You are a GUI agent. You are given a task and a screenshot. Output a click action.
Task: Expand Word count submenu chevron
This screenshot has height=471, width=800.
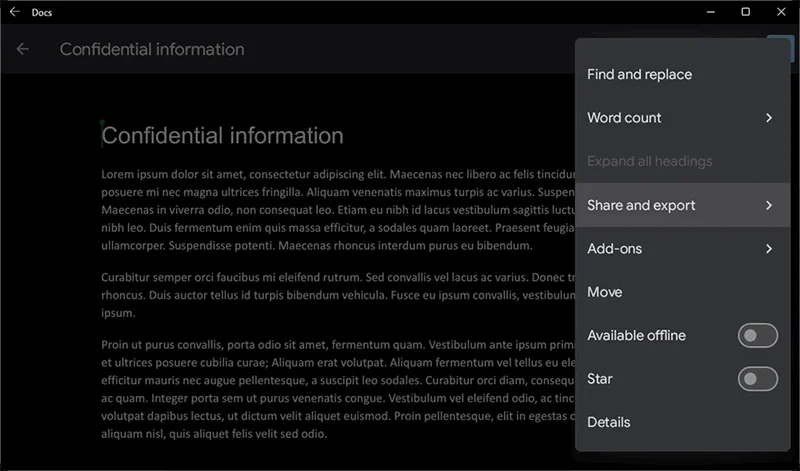(x=769, y=118)
